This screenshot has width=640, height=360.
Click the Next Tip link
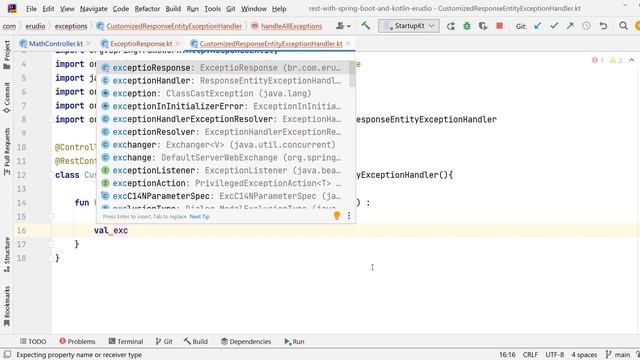point(200,216)
